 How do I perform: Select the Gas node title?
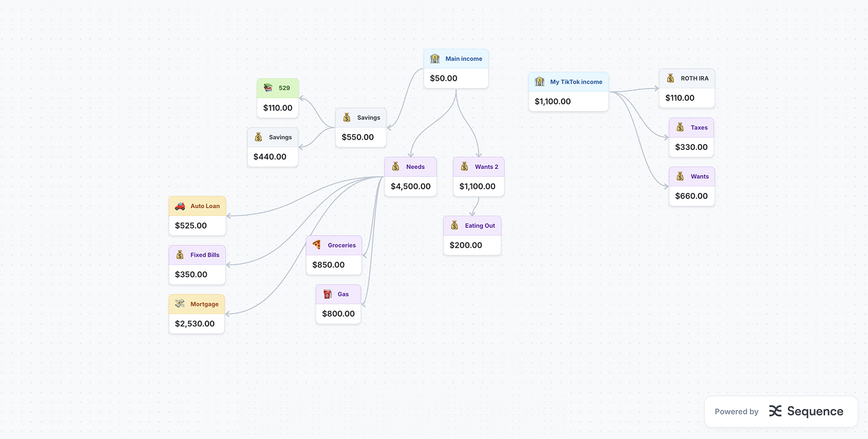[x=343, y=294]
